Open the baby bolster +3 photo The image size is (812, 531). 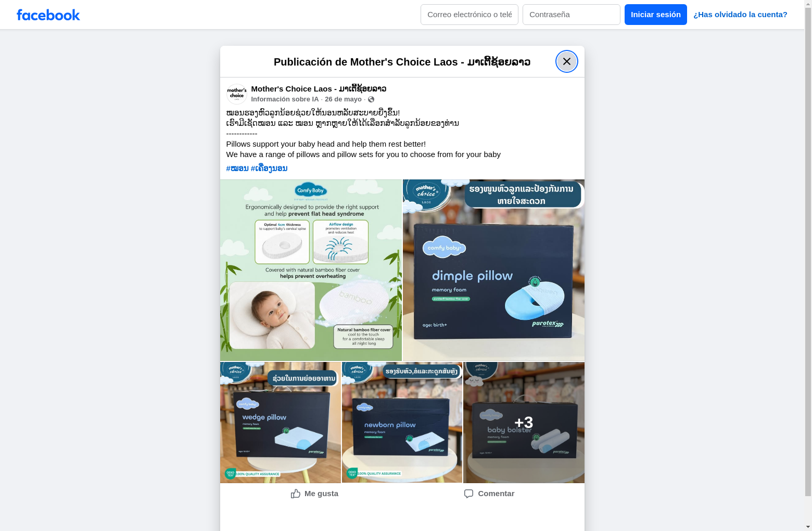(x=524, y=422)
